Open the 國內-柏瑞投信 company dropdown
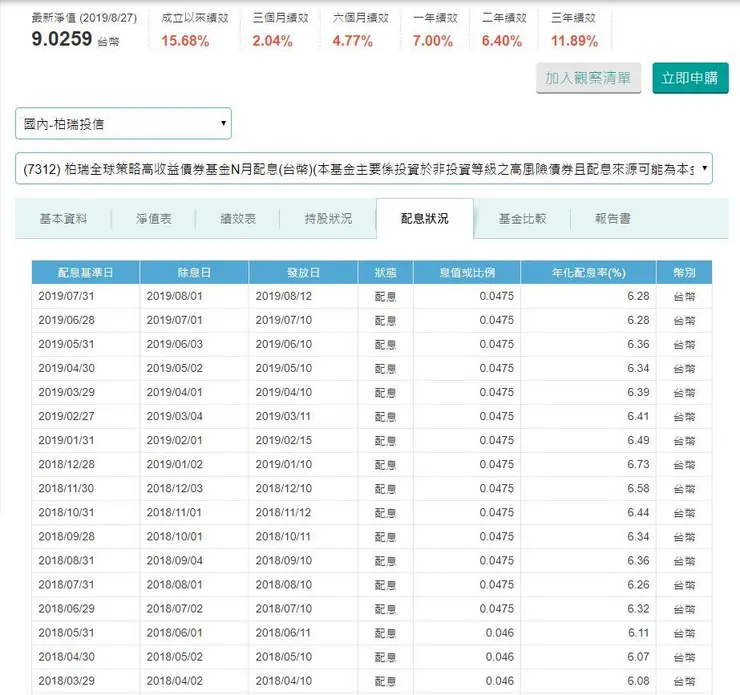This screenshot has height=695, width=740. (123, 124)
